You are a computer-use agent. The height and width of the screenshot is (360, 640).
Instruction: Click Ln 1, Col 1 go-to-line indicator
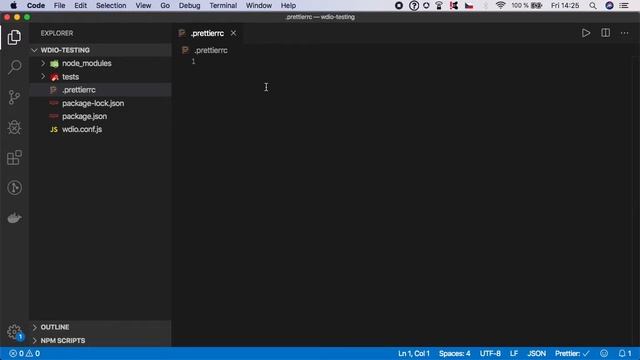coord(413,353)
